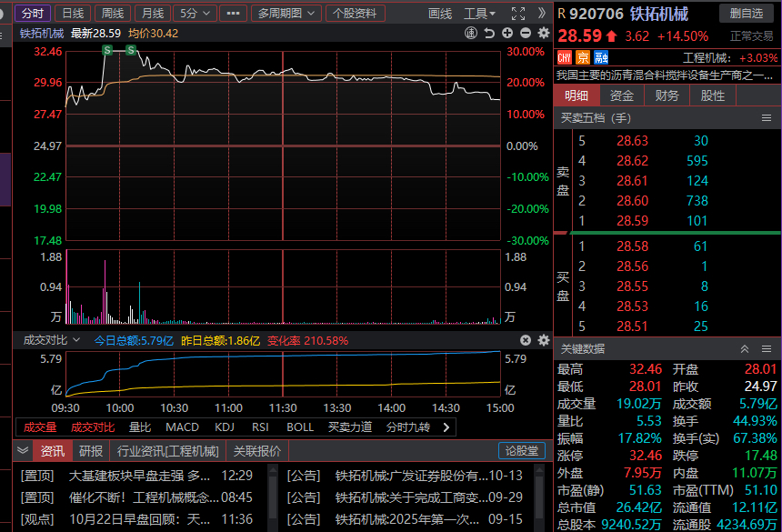Click the 画线 draw line button

click(440, 14)
